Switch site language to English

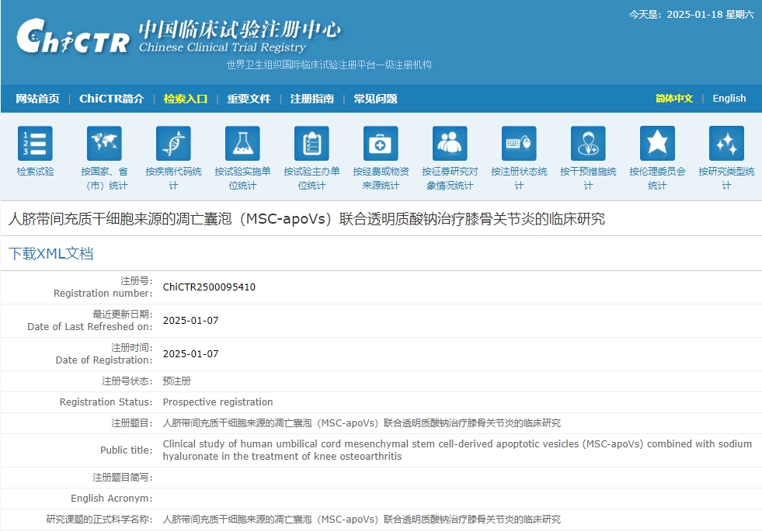[729, 99]
